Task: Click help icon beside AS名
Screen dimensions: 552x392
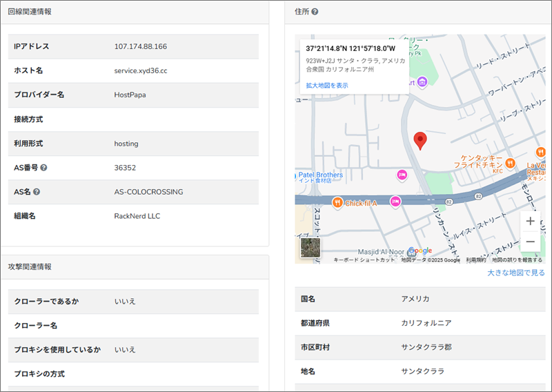Action: [x=37, y=192]
